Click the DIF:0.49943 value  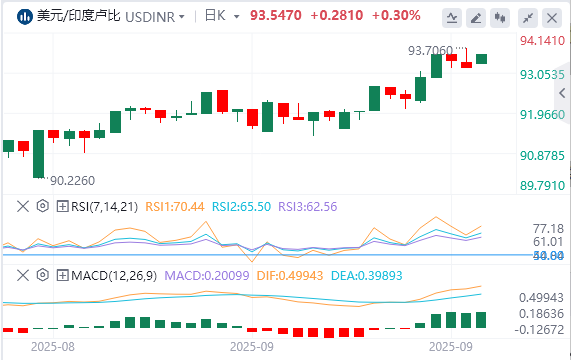(290, 276)
